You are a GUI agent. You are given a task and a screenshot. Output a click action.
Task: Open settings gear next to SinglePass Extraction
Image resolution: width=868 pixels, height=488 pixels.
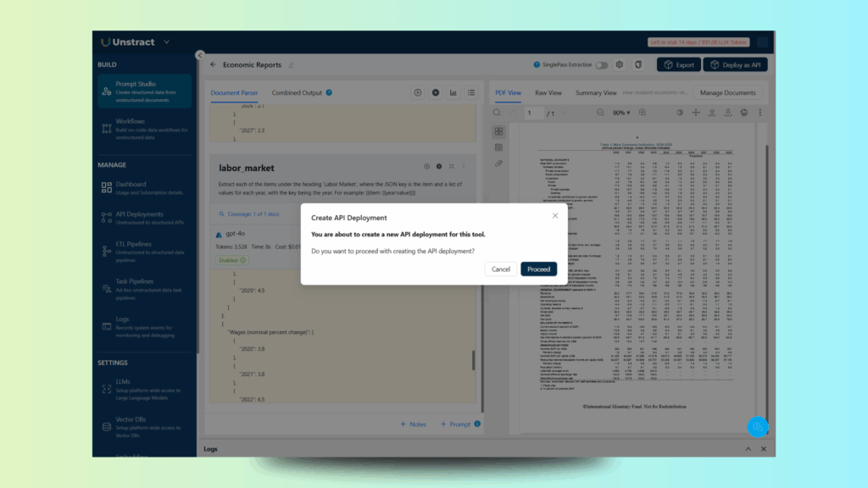(x=620, y=65)
